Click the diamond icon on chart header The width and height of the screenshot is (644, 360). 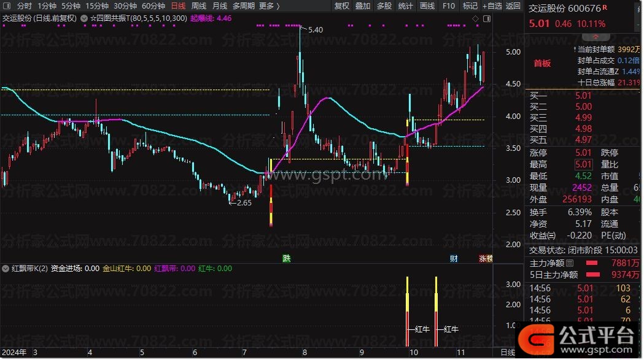point(475,18)
